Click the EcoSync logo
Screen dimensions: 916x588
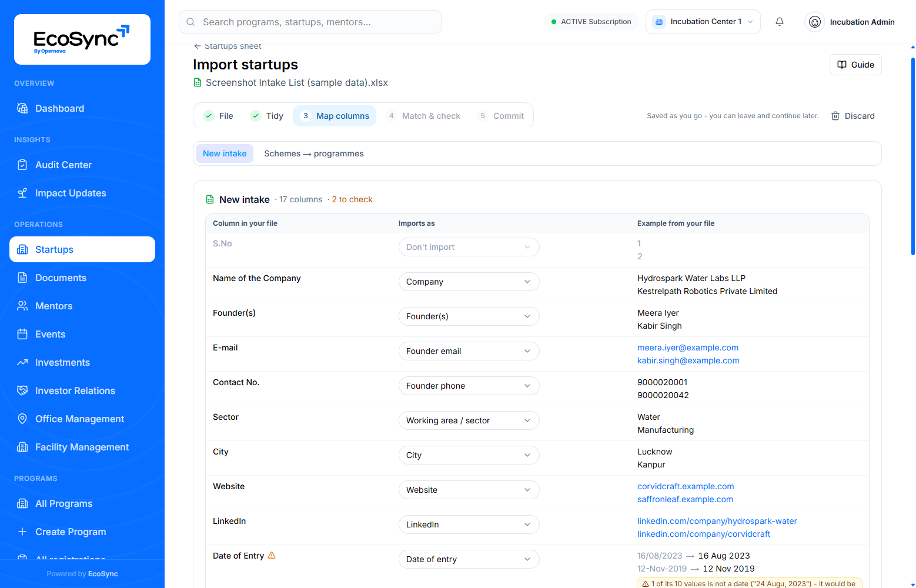click(x=82, y=39)
